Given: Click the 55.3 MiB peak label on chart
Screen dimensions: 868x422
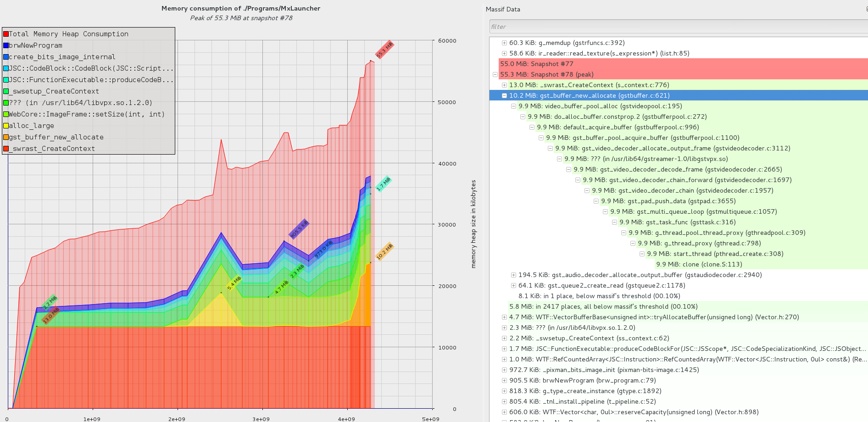Looking at the screenshot, I should point(384,50).
